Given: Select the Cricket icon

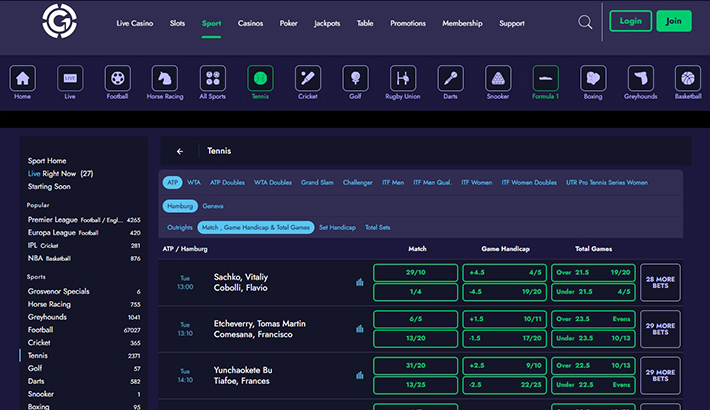Looking at the screenshot, I should (307, 78).
